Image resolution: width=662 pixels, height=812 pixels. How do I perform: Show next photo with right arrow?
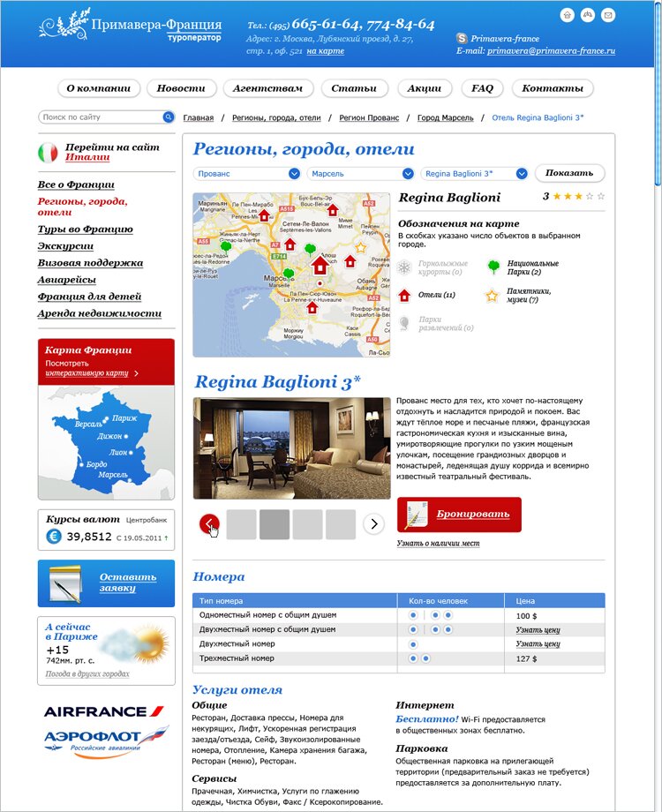point(374,524)
